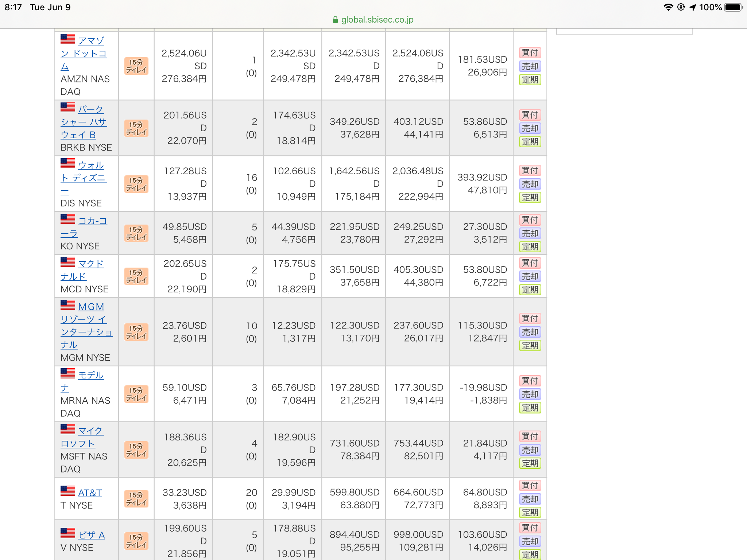Click the 買付 buy button for KO
This screenshot has width=747, height=560.
530,220
